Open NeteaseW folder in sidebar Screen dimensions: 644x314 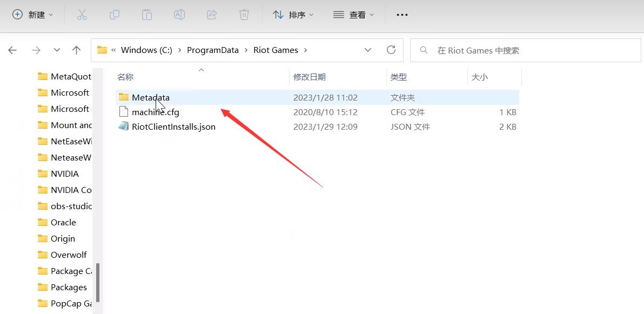click(64, 157)
